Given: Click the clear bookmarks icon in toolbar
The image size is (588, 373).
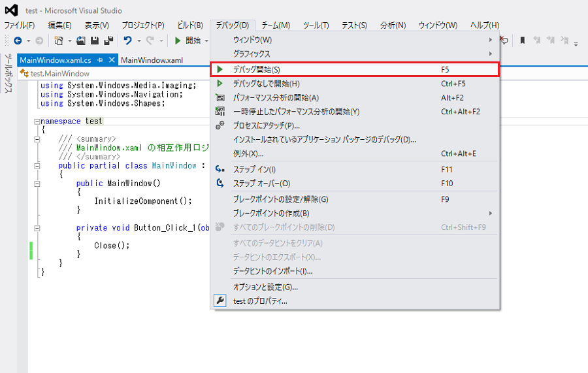Looking at the screenshot, I should (x=564, y=41).
